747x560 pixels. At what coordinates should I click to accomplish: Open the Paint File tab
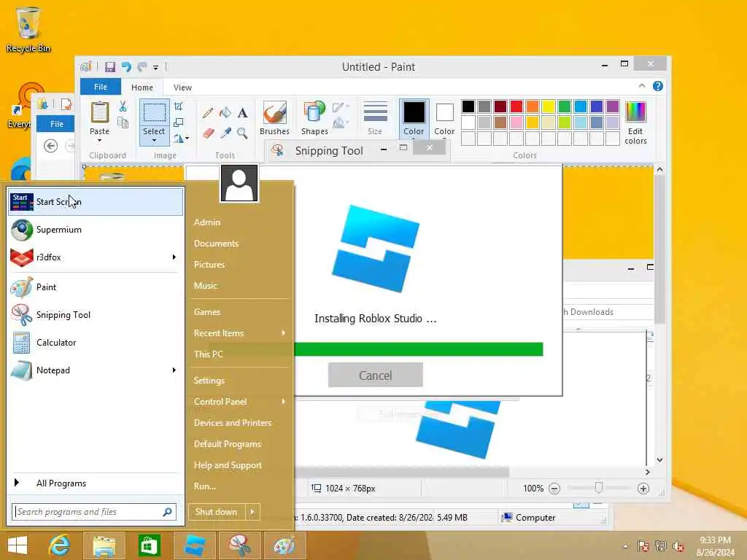(101, 87)
